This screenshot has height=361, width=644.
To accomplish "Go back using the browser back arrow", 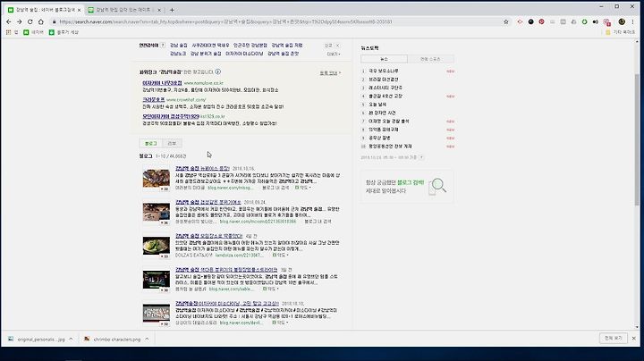I will (9, 21).
